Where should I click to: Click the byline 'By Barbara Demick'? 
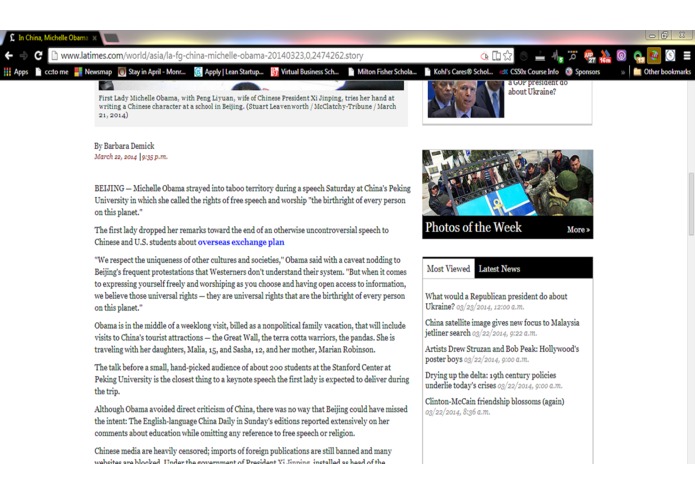pyautogui.click(x=124, y=146)
